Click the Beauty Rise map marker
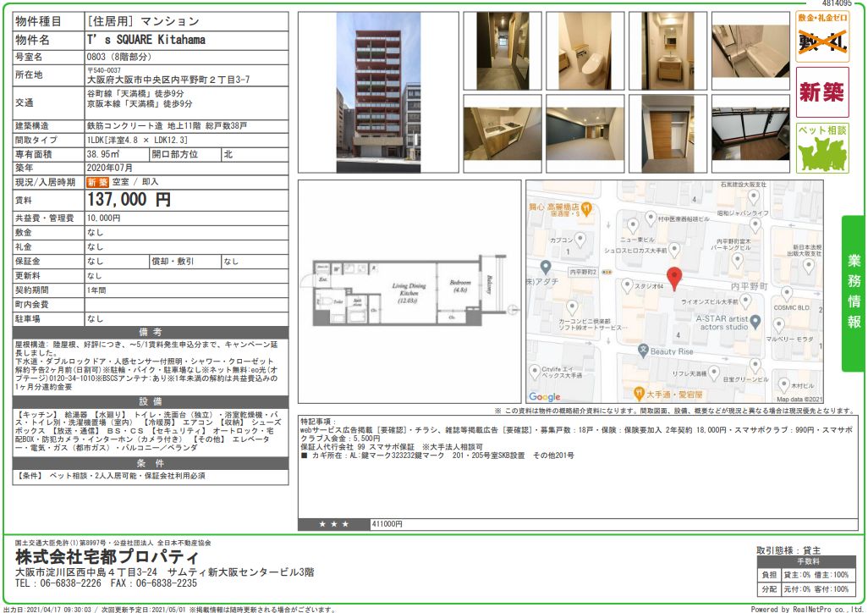868x613 pixels. [x=643, y=351]
